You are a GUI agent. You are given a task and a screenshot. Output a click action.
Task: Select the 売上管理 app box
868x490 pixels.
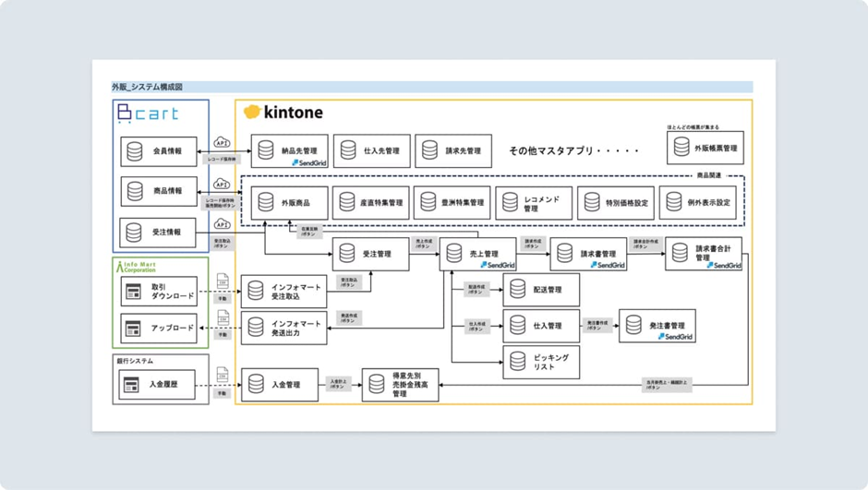[477, 254]
